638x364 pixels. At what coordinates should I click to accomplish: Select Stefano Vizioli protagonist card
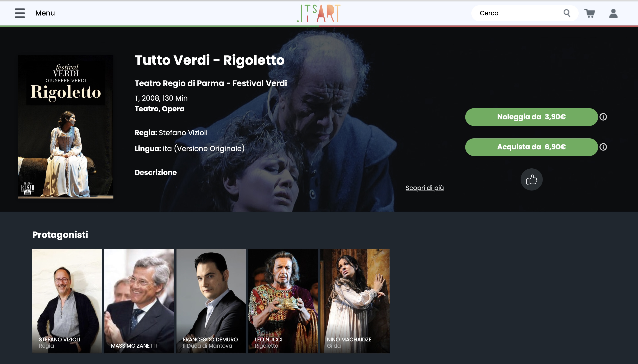67,301
